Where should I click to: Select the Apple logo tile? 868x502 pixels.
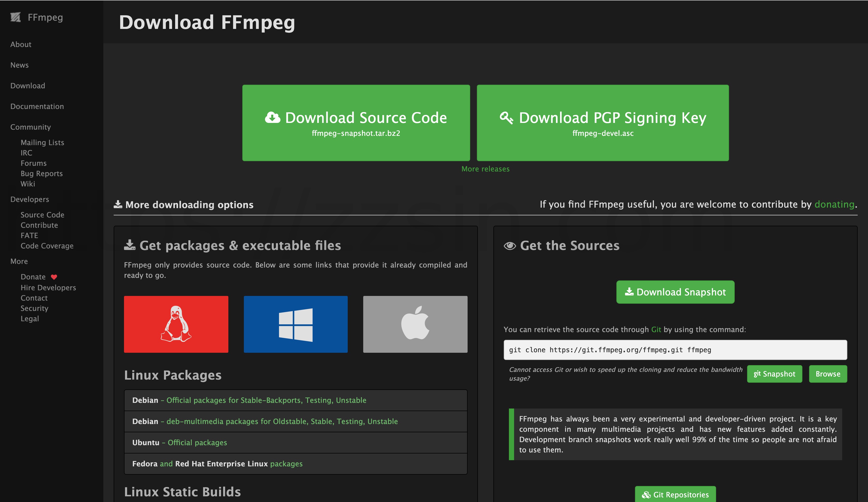click(x=415, y=324)
